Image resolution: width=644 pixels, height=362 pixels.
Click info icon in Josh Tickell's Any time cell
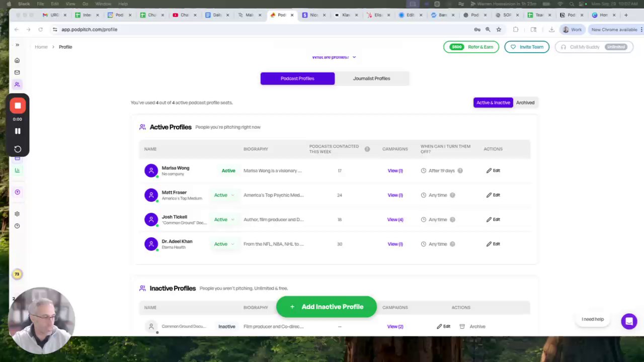(x=452, y=220)
